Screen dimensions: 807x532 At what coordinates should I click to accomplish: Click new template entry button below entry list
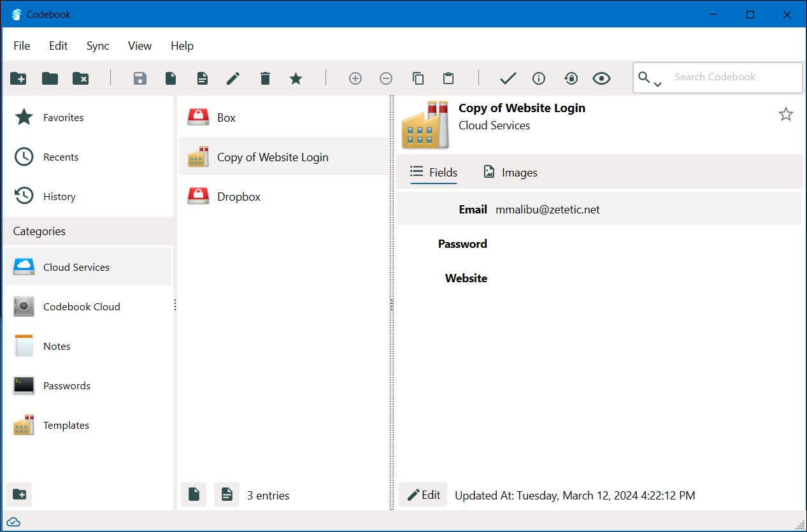(227, 495)
